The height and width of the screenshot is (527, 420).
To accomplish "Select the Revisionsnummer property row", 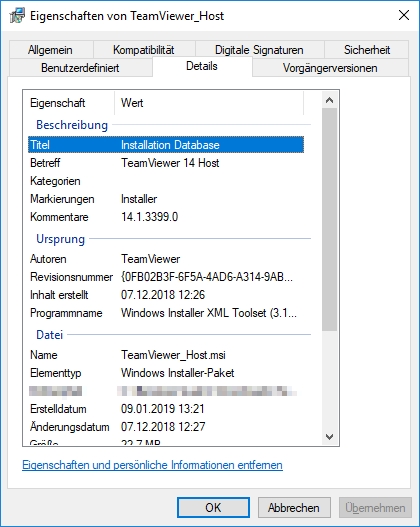I will click(166, 277).
